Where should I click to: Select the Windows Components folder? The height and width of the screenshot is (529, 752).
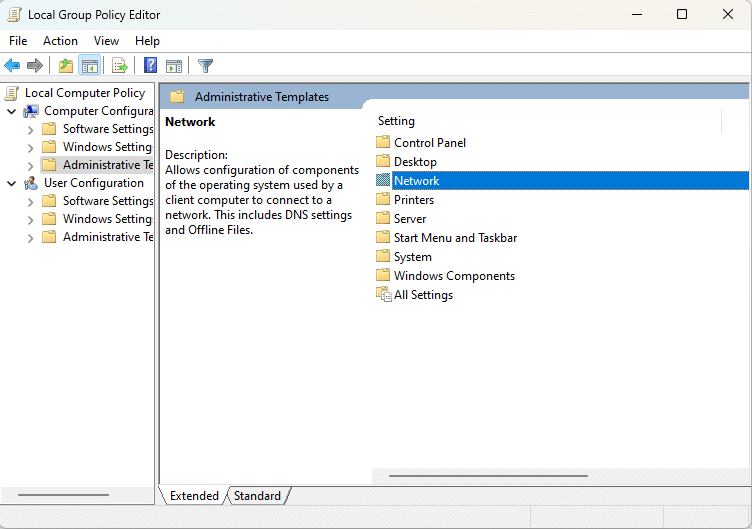click(x=454, y=276)
